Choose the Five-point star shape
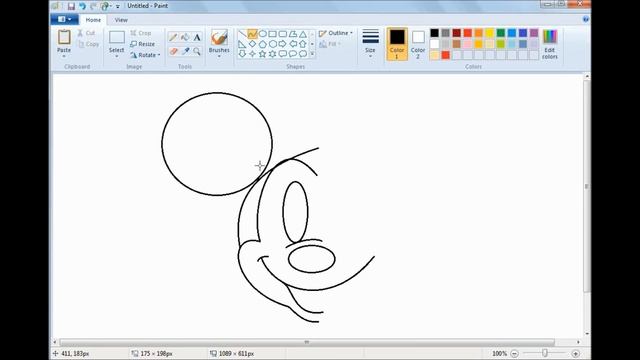The width and height of the screenshot is (640, 360). 263,53
